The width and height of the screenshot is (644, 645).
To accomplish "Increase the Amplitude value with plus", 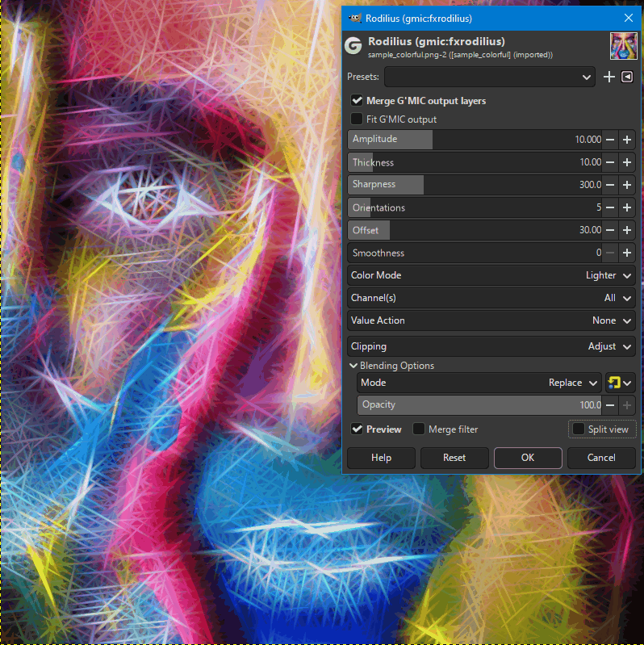I will tap(627, 140).
